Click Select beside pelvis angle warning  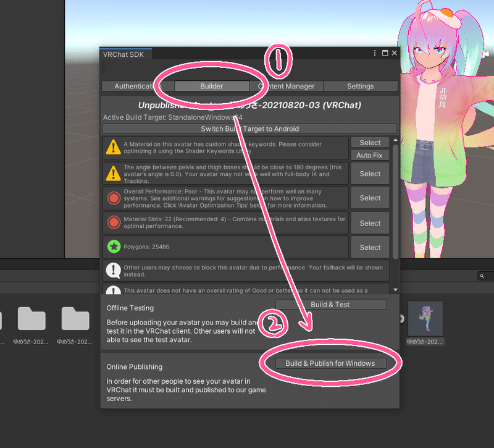[x=370, y=174]
